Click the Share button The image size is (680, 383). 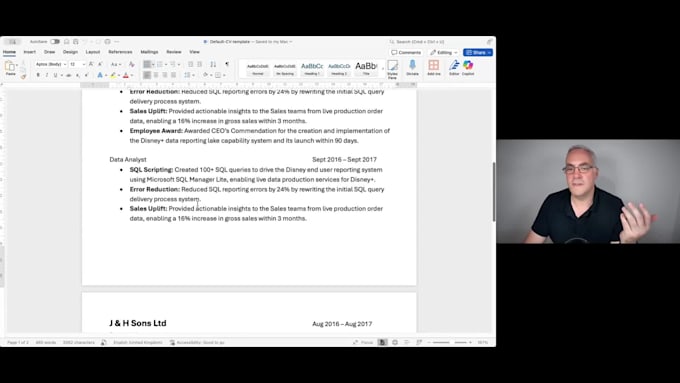coord(478,52)
